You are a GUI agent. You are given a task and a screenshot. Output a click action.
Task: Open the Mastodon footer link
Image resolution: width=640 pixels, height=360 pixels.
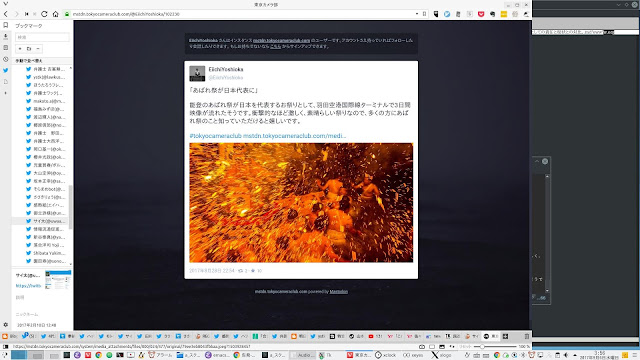coord(339,291)
